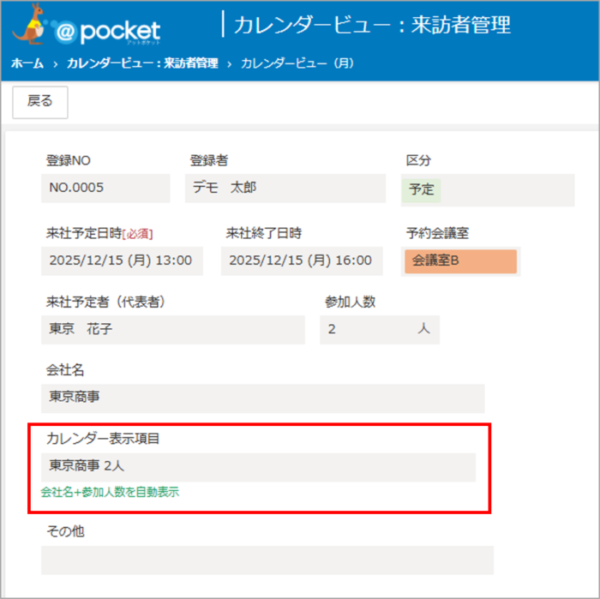The width and height of the screenshot is (600, 599).
Task: Select the green 予定 status tag
Action: coord(421,189)
